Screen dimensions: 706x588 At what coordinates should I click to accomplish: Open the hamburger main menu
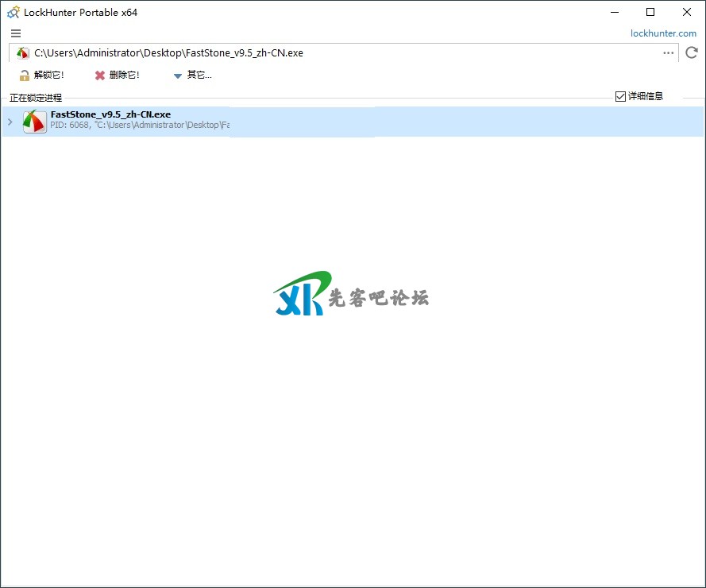click(16, 33)
